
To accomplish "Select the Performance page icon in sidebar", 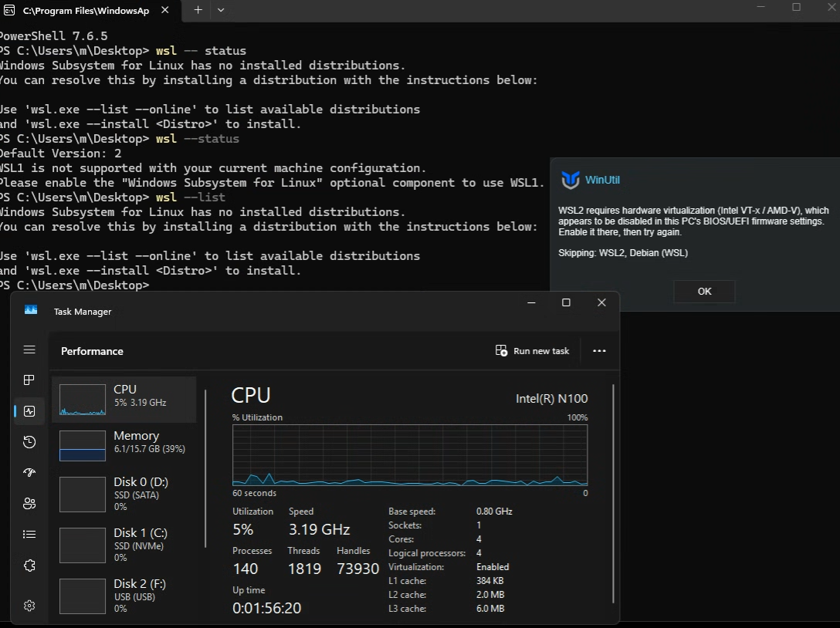I will click(x=29, y=411).
